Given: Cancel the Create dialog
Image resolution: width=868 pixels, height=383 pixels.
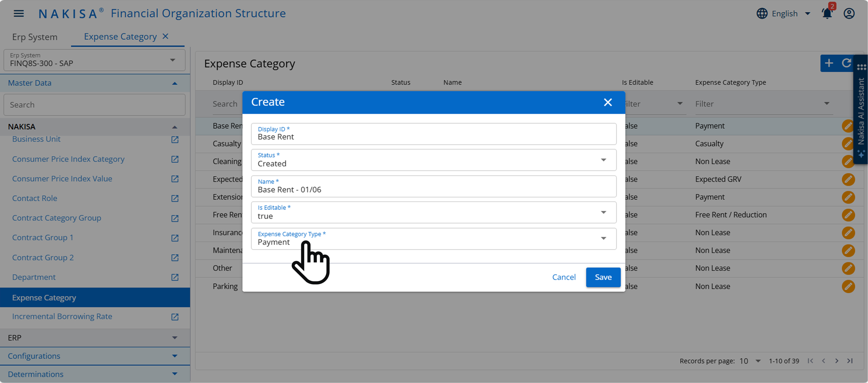Looking at the screenshot, I should point(564,277).
